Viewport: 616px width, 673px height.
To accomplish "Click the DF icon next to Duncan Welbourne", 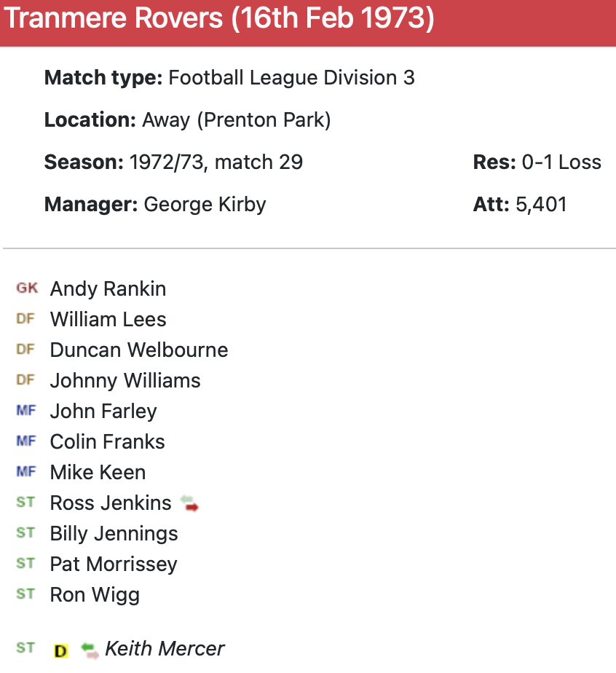I will pos(25,350).
